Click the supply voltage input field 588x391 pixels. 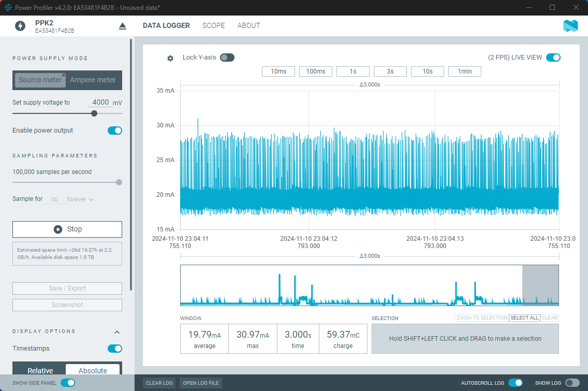(100, 103)
